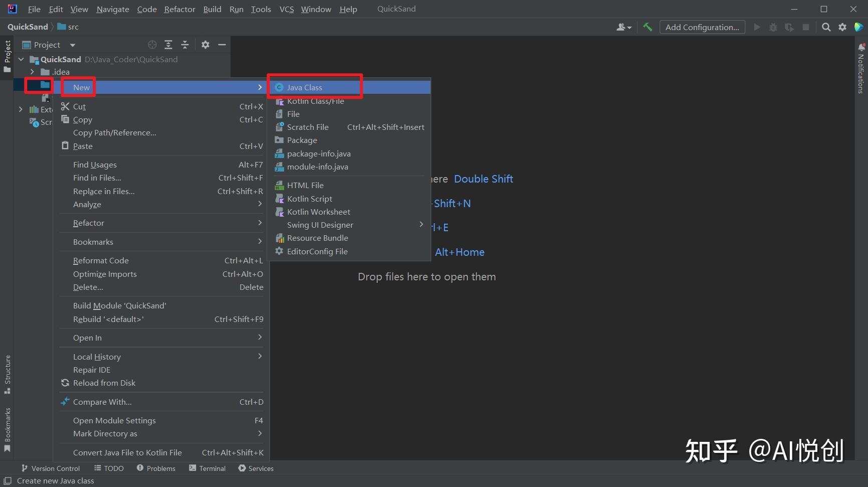Click the Kotlin Class/File icon
Screen dimensions: 868x487
click(280, 101)
